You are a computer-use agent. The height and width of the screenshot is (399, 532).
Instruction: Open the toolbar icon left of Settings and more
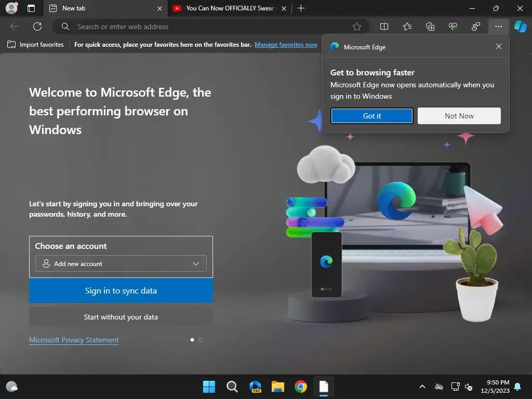[x=476, y=26]
